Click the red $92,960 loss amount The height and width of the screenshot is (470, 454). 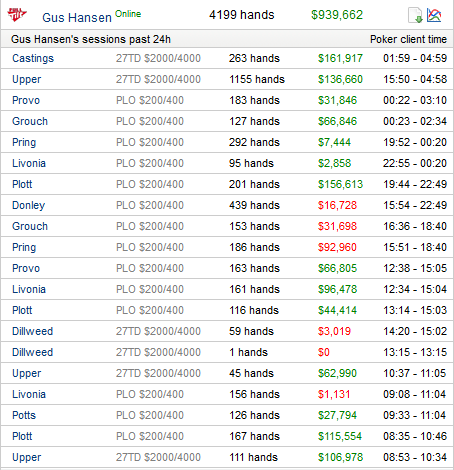pyautogui.click(x=337, y=247)
